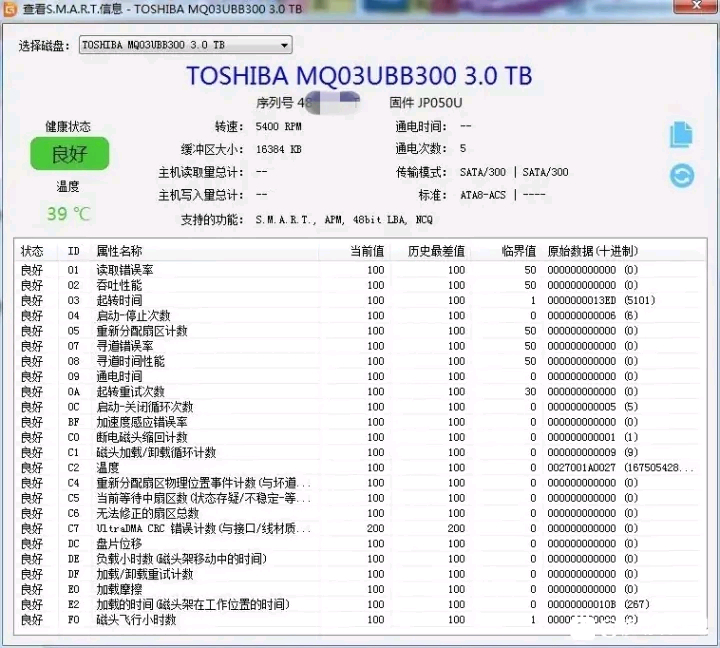
Task: Click the raw value 0000000013ED (5101)
Action: pos(601,300)
